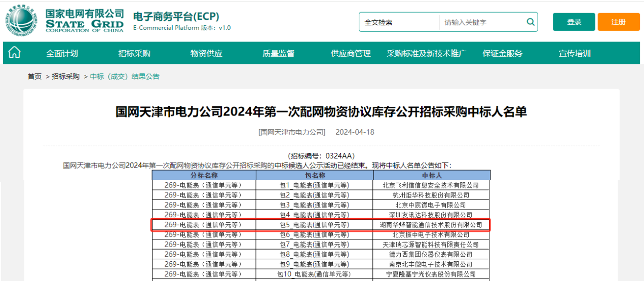The height and width of the screenshot is (281, 644).
Task: Click the 登录 button
Action: click(x=574, y=22)
